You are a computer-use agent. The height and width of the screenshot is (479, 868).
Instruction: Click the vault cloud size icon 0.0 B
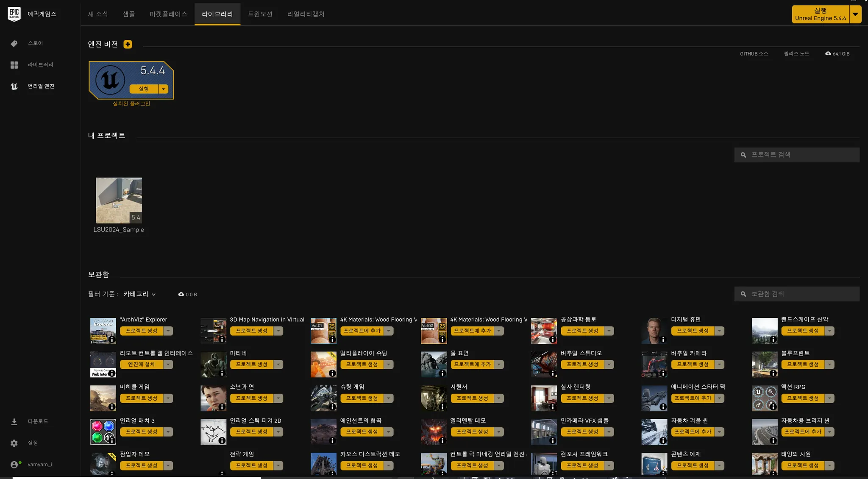click(x=181, y=294)
